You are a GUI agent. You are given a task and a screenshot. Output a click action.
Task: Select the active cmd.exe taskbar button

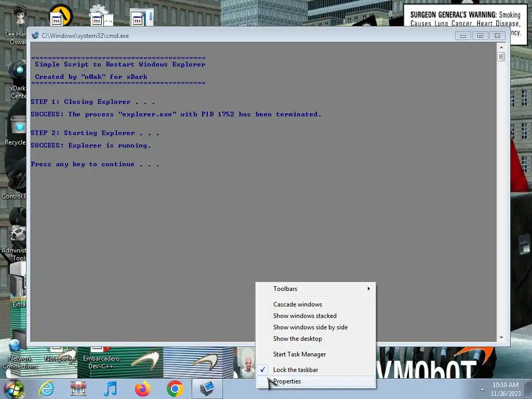pos(207,389)
